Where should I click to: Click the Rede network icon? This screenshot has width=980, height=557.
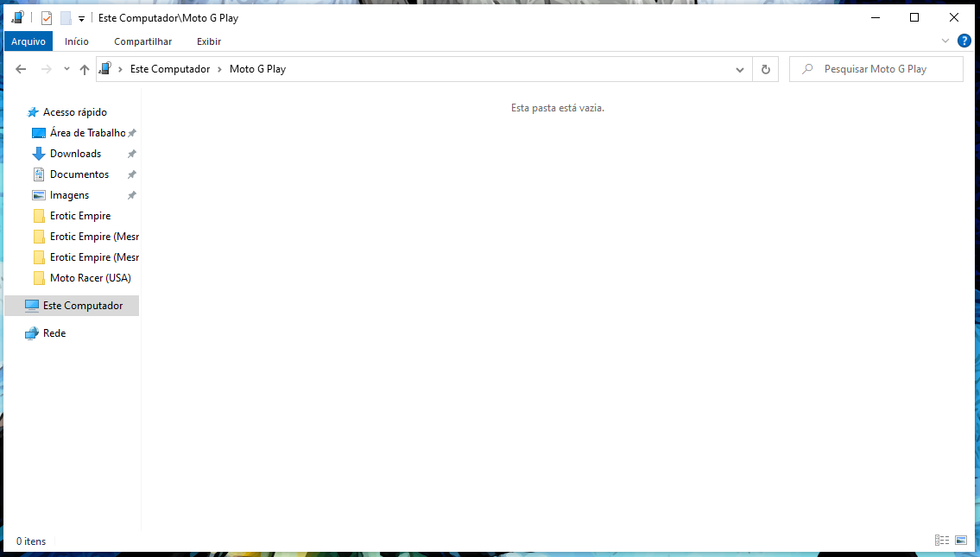tap(32, 333)
